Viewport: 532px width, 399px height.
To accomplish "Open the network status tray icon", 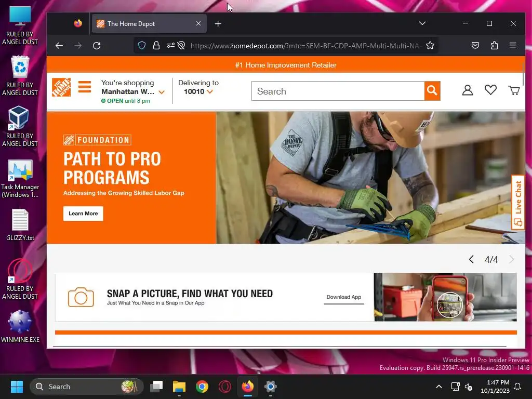I will point(455,387).
